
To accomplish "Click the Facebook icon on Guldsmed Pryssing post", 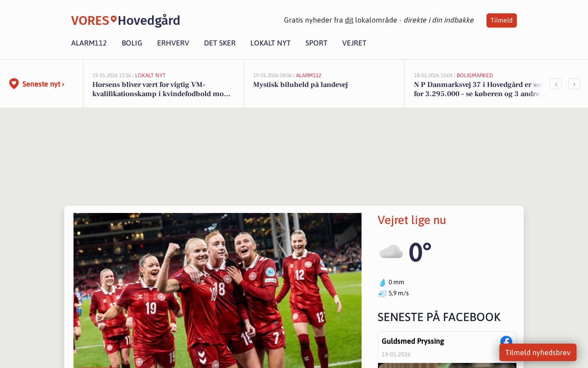I will pos(506,342).
